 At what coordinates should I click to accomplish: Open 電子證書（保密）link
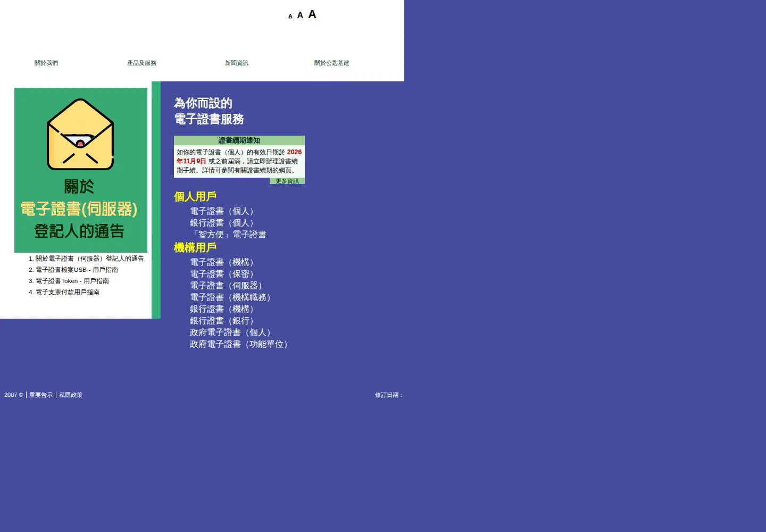click(x=224, y=274)
